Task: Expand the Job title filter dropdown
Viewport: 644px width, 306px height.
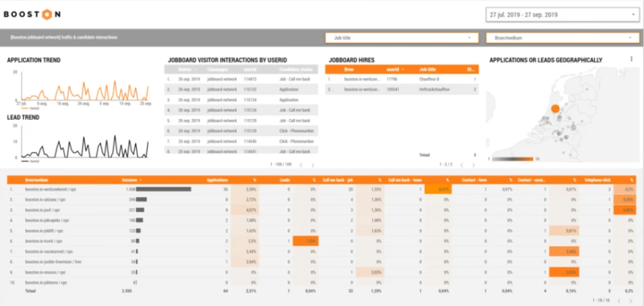Action: pos(401,38)
